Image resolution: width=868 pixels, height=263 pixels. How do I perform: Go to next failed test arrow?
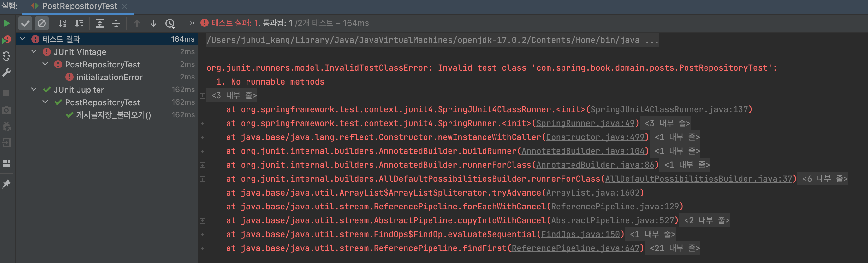tap(153, 23)
